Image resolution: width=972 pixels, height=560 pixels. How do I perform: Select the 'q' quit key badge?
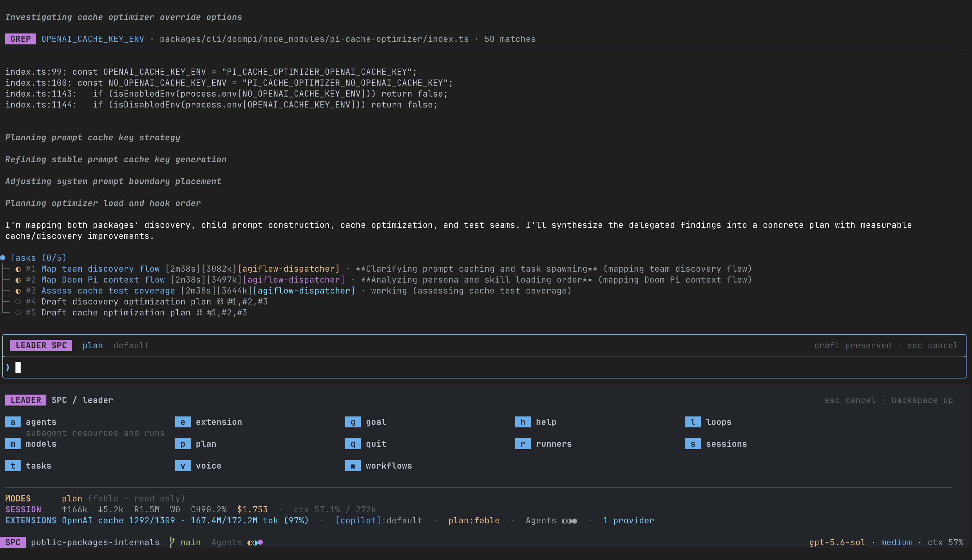point(353,444)
